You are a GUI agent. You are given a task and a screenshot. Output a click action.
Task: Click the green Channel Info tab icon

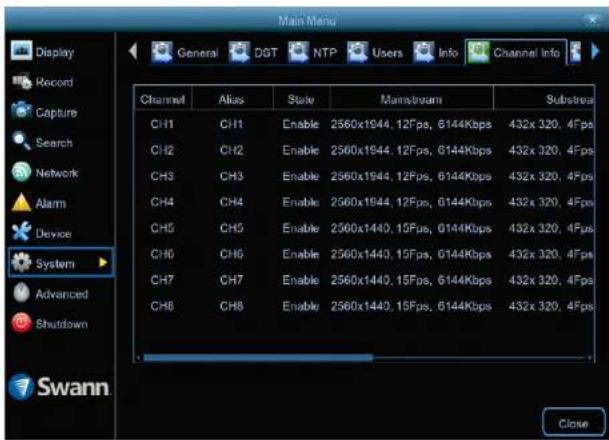coord(478,52)
